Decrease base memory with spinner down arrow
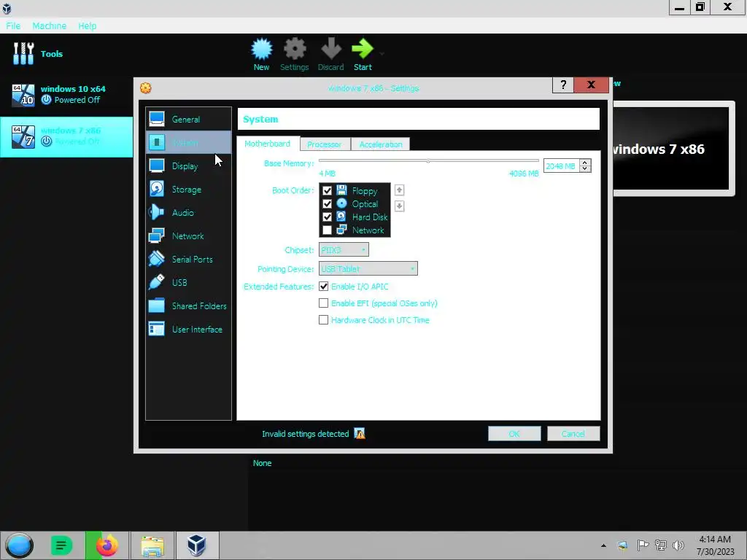Screen dimensions: 747x560 coord(585,169)
